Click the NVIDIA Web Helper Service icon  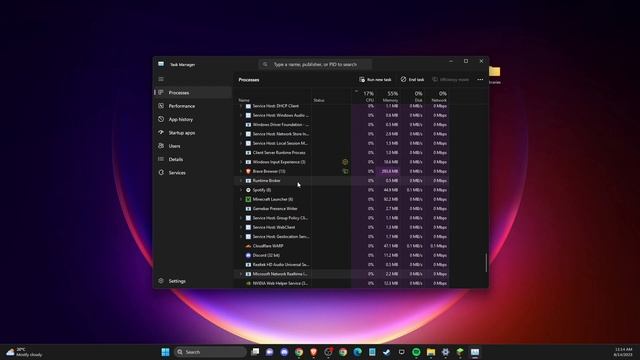point(248,283)
